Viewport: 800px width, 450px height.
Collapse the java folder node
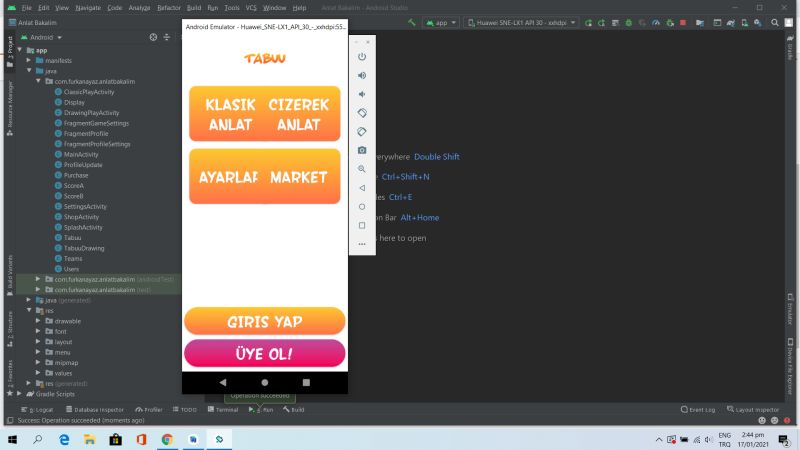click(29, 70)
